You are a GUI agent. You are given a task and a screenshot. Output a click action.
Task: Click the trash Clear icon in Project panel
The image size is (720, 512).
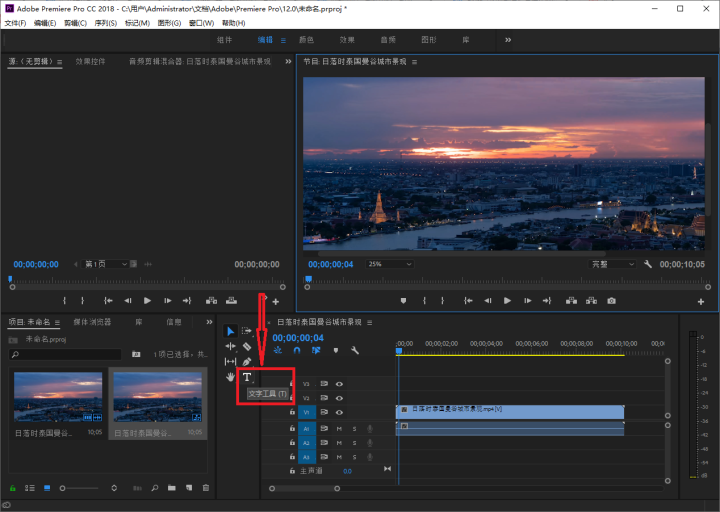[x=206, y=488]
